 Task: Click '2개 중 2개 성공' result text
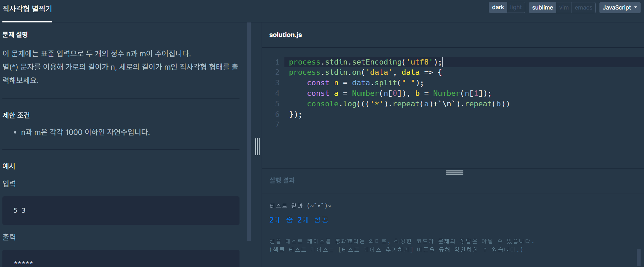point(299,220)
